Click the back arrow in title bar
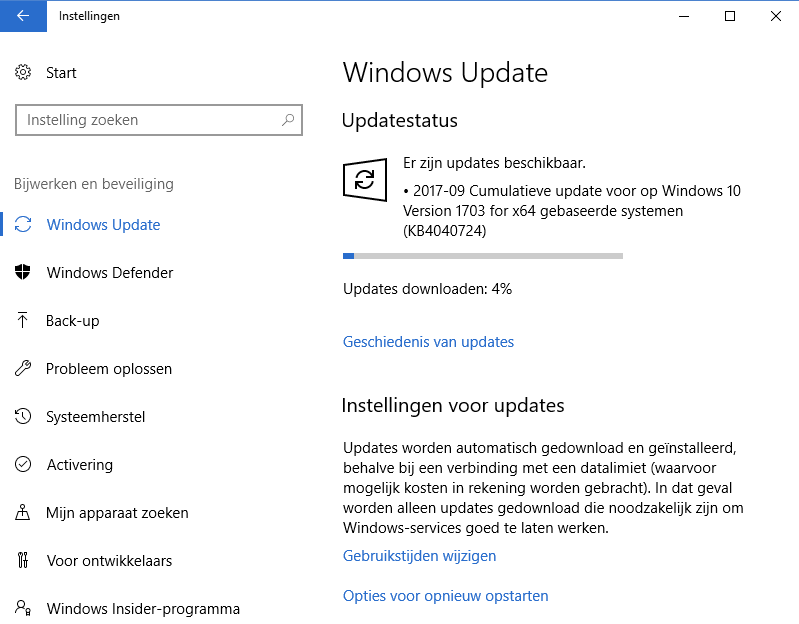This screenshot has height=624, width=799. pyautogui.click(x=23, y=16)
